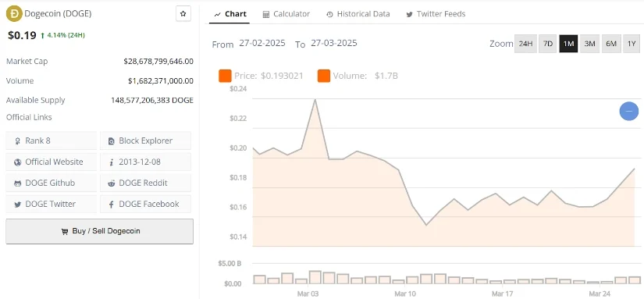Image resolution: width=644 pixels, height=299 pixels.
Task: Select the 24H zoom range
Action: [x=525, y=44]
